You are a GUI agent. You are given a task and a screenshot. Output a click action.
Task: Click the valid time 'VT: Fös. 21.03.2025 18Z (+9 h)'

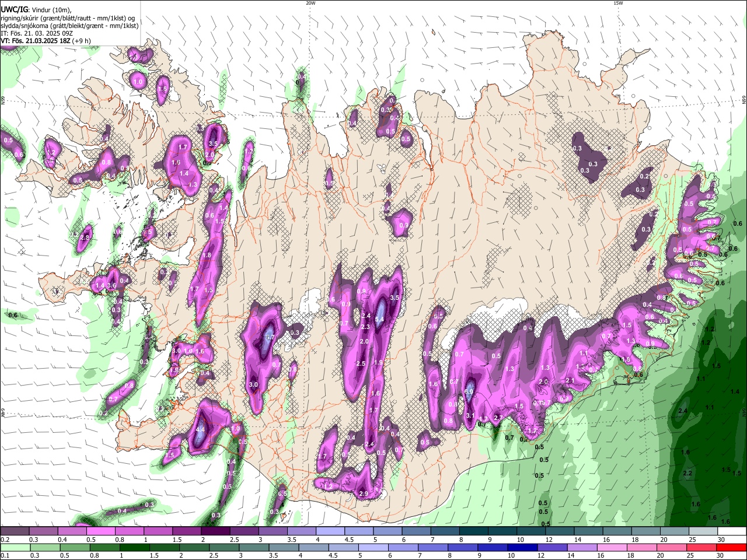[x=46, y=41]
